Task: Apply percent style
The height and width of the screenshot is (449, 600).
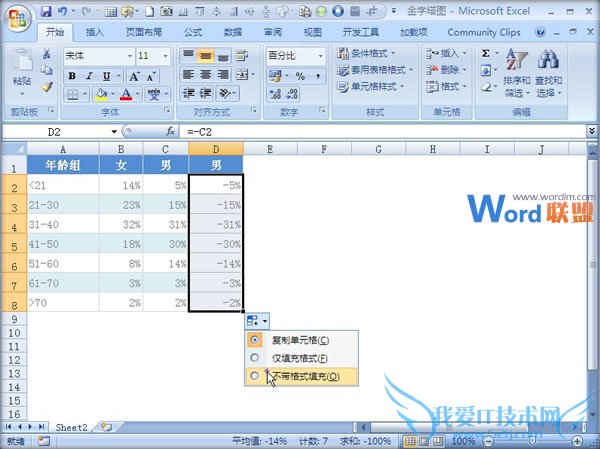Action: click(x=300, y=76)
